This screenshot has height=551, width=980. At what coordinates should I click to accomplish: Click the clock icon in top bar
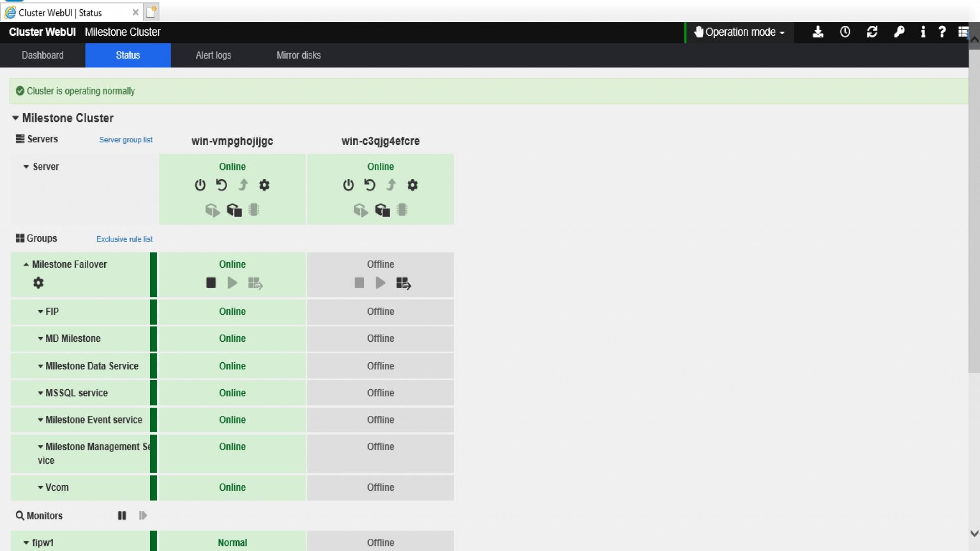[845, 32]
